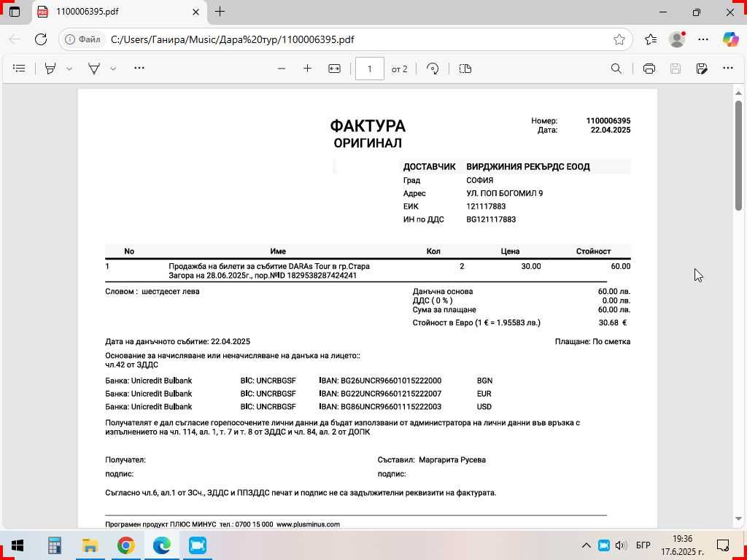747x560 pixels.
Task: Expand the Draw tool options arrow
Action: point(113,69)
